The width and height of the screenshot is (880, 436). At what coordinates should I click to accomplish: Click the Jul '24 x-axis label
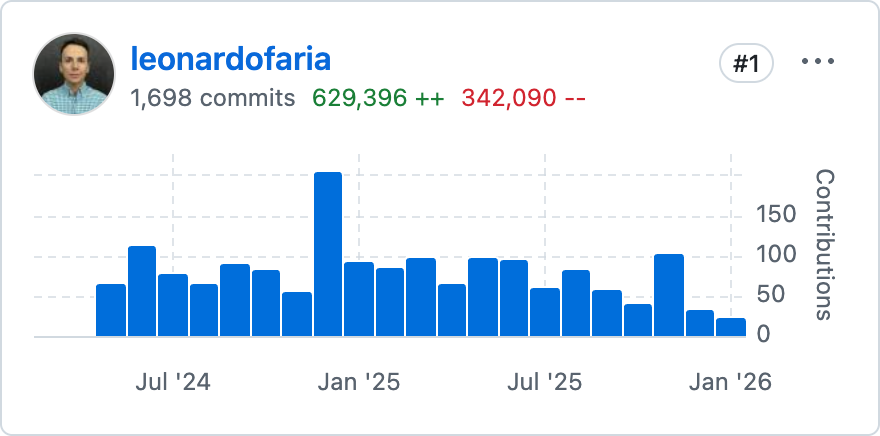(172, 382)
